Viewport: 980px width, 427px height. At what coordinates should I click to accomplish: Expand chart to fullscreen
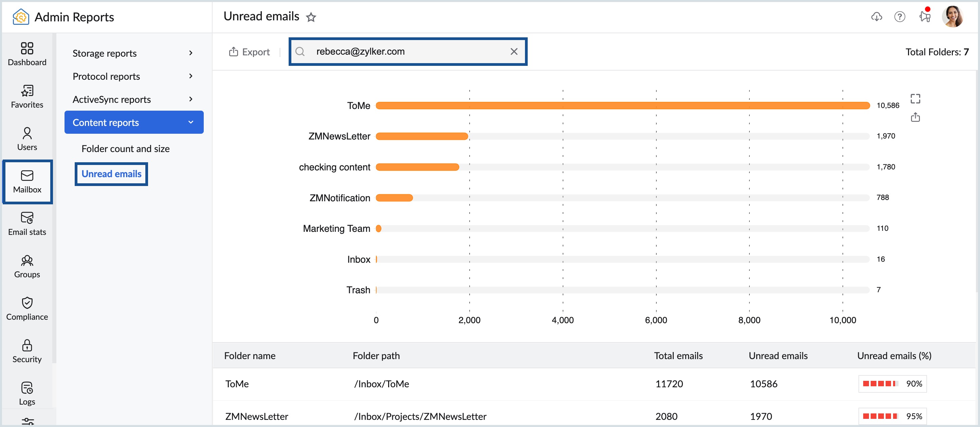(915, 99)
